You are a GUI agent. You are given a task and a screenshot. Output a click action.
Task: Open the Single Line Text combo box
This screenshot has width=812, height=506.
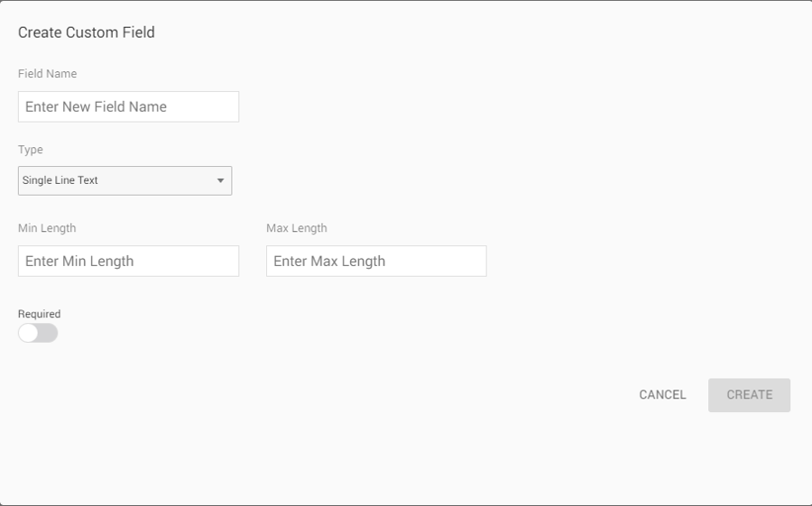pyautogui.click(x=125, y=180)
